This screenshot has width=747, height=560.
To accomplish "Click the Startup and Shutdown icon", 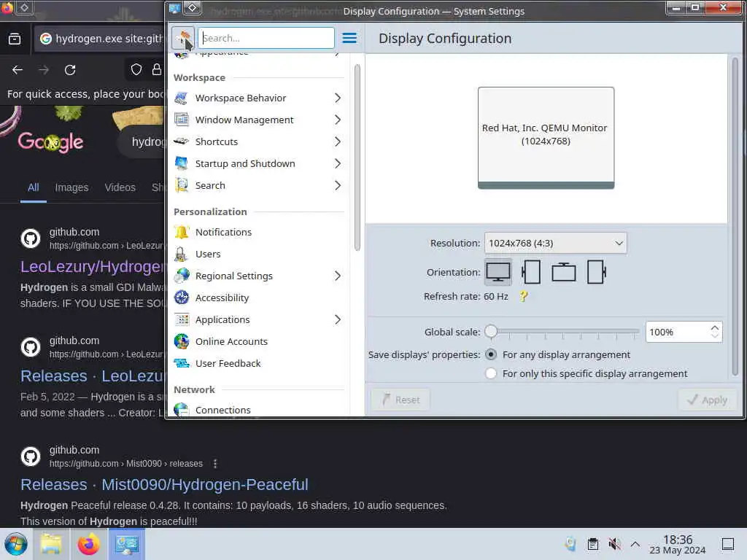I will [182, 163].
